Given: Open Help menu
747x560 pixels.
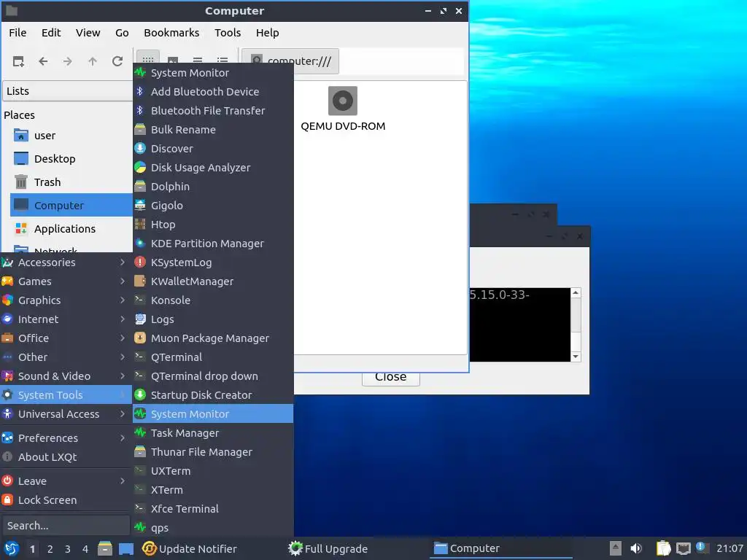Looking at the screenshot, I should point(267,33).
